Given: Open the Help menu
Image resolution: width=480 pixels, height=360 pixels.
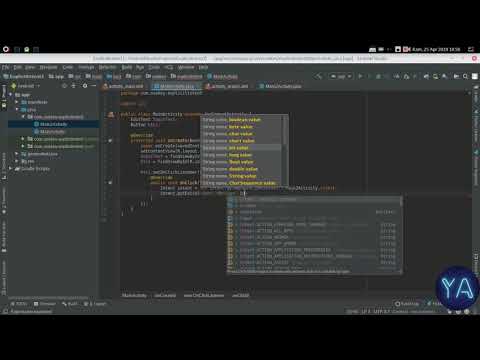Looking at the screenshot, I should click(x=203, y=67).
